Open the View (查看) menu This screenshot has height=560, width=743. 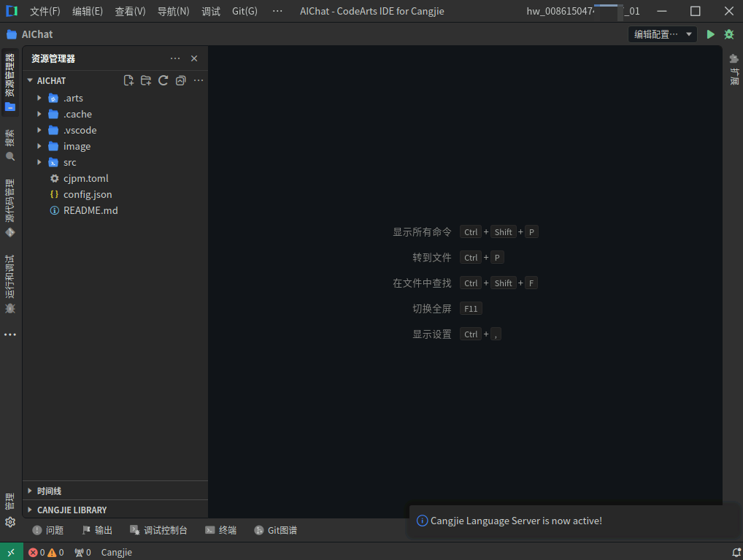131,11
